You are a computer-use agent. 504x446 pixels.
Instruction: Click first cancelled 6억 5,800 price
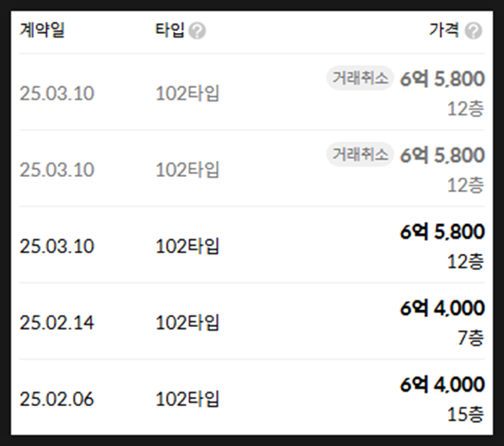pos(443,78)
